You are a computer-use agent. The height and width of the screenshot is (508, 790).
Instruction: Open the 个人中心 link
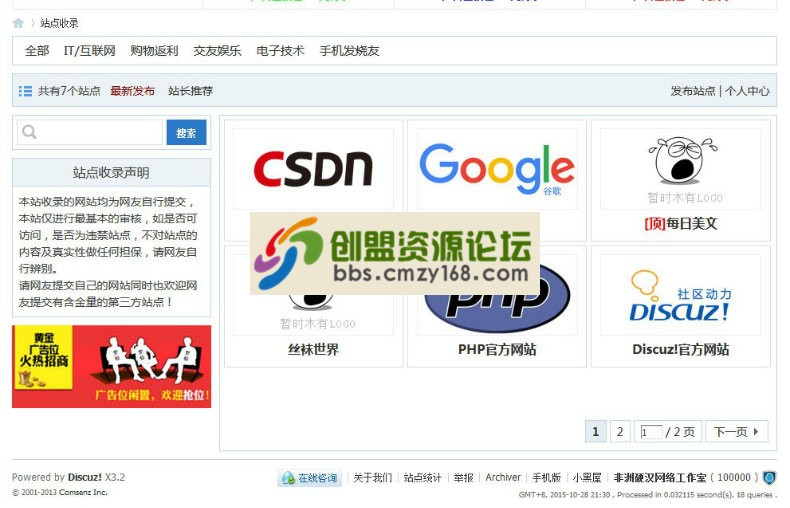click(747, 91)
